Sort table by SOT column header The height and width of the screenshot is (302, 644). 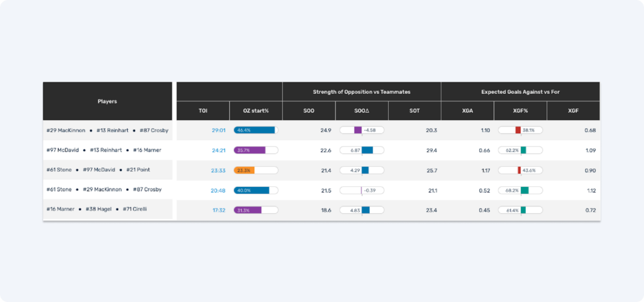pos(414,111)
